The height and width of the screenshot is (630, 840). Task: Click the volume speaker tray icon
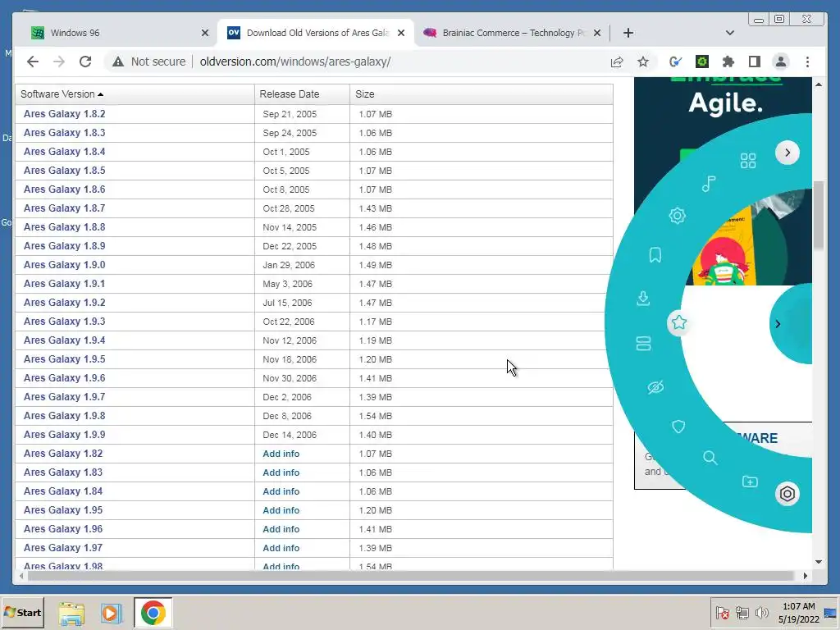[761, 612]
